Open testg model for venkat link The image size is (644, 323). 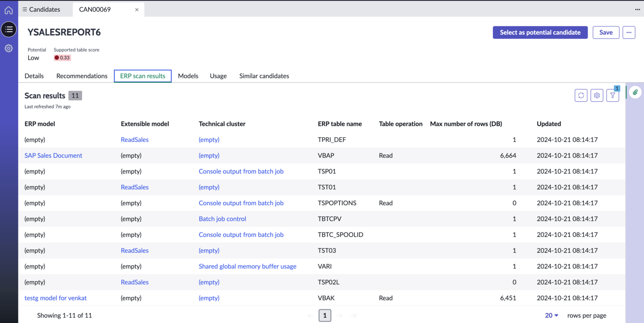[55, 298]
